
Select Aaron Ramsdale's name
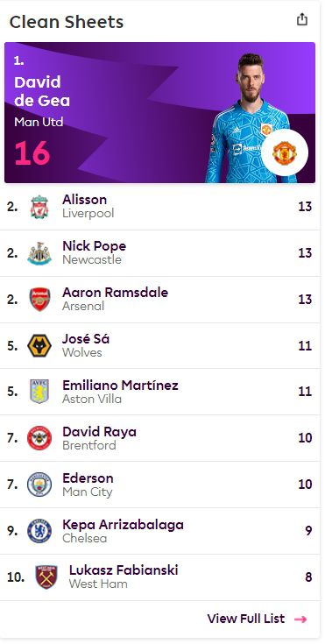pyautogui.click(x=115, y=293)
